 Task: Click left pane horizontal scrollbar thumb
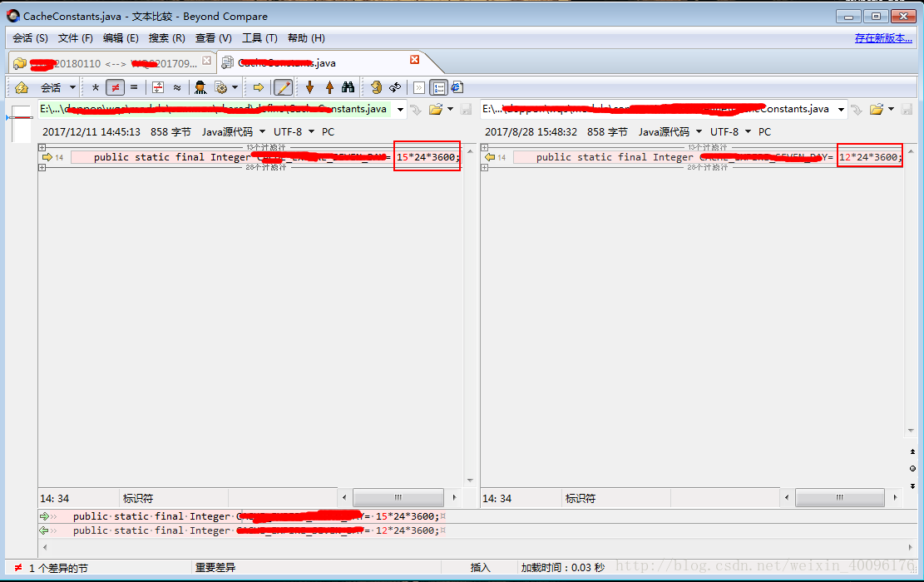click(398, 497)
